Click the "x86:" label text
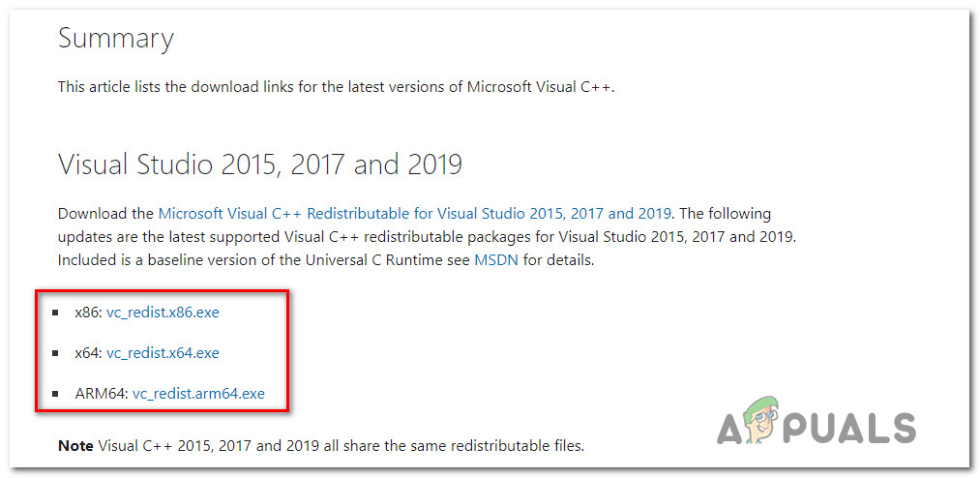The height and width of the screenshot is (478, 980). pos(88,312)
